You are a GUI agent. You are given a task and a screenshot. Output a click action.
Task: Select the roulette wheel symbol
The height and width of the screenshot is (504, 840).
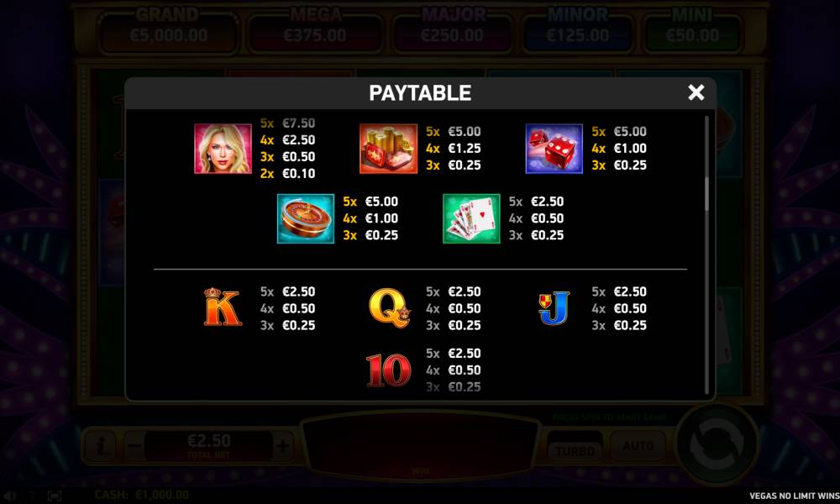306,218
